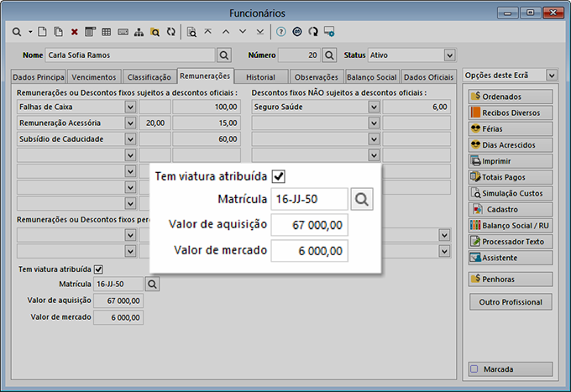
Task: Toggle the Marcada checkbox
Action: (474, 369)
